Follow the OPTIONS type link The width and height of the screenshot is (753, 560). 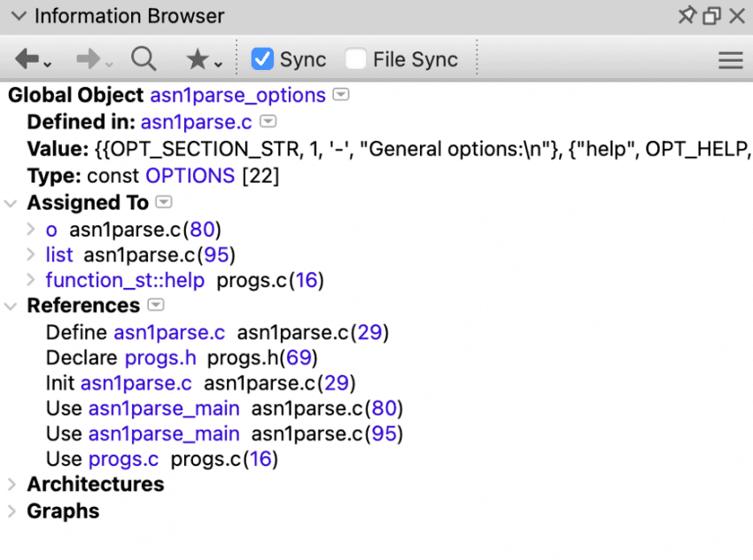coord(190,175)
